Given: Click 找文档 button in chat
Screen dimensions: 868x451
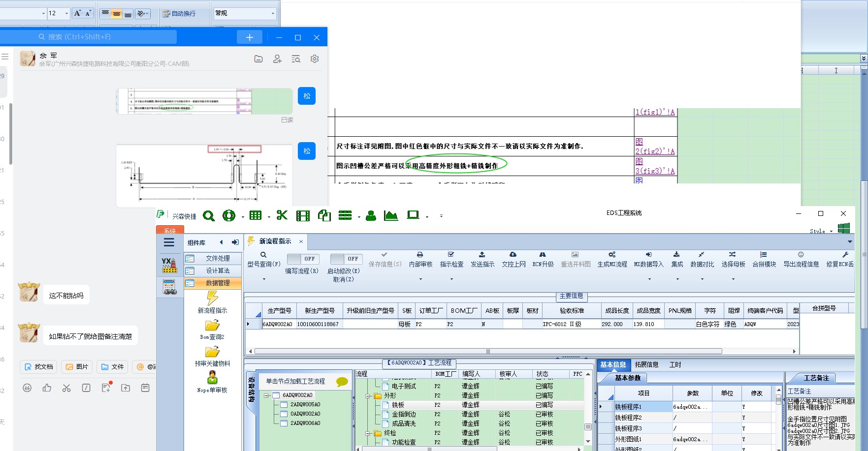Looking at the screenshot, I should (39, 367).
